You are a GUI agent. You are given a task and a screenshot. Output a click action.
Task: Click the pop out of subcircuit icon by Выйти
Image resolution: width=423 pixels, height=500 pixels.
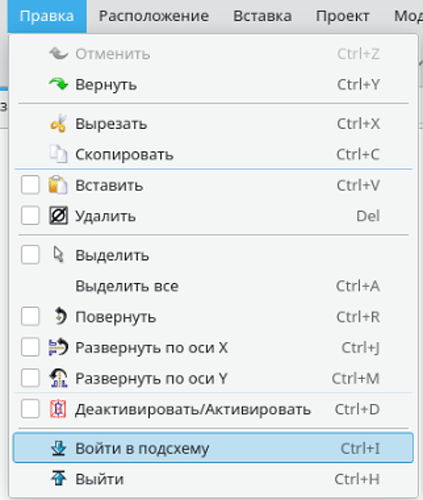click(59, 479)
